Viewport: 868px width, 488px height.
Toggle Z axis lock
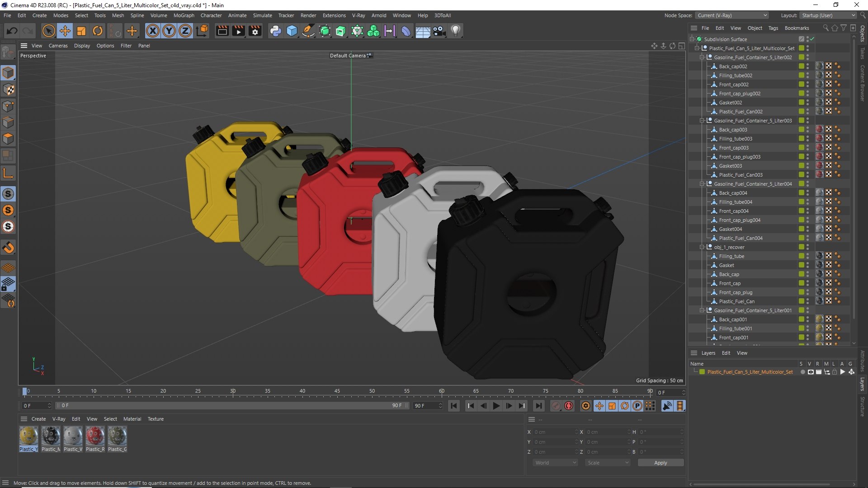coord(185,31)
